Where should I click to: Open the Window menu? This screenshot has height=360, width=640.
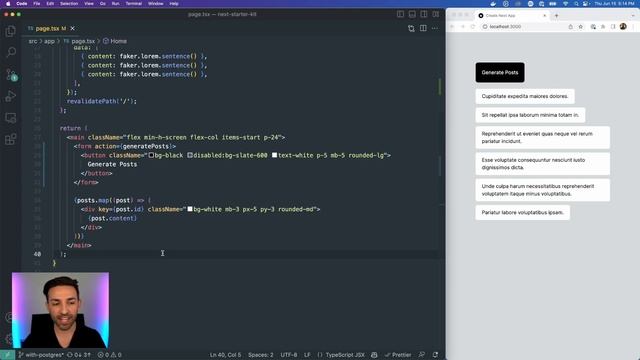coord(156,4)
